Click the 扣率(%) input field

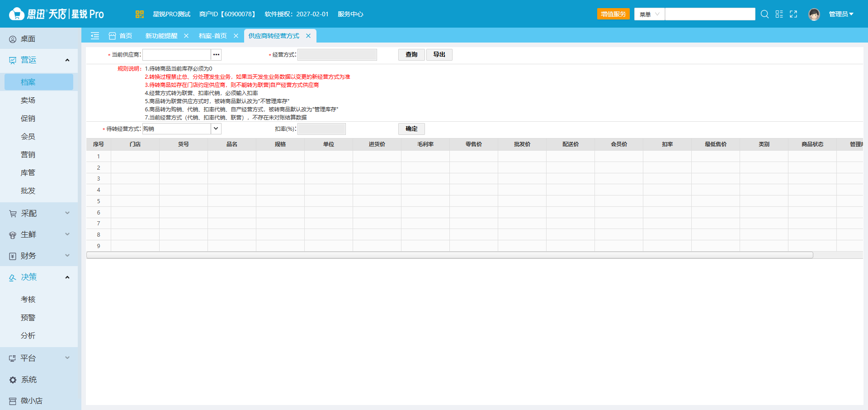pos(321,129)
